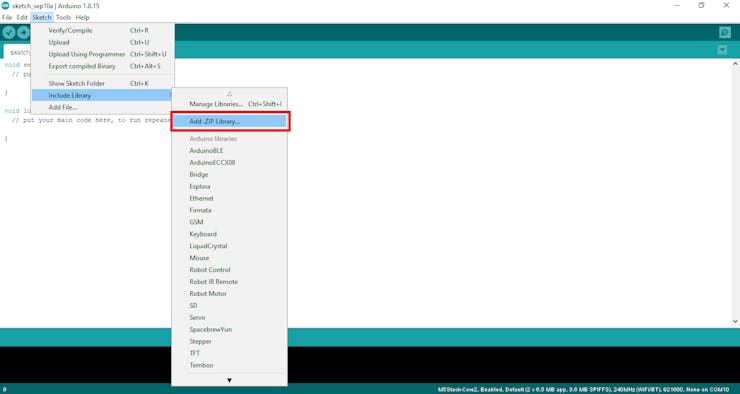Click the board info status bar text
The image size is (740, 394).
pos(583,390)
